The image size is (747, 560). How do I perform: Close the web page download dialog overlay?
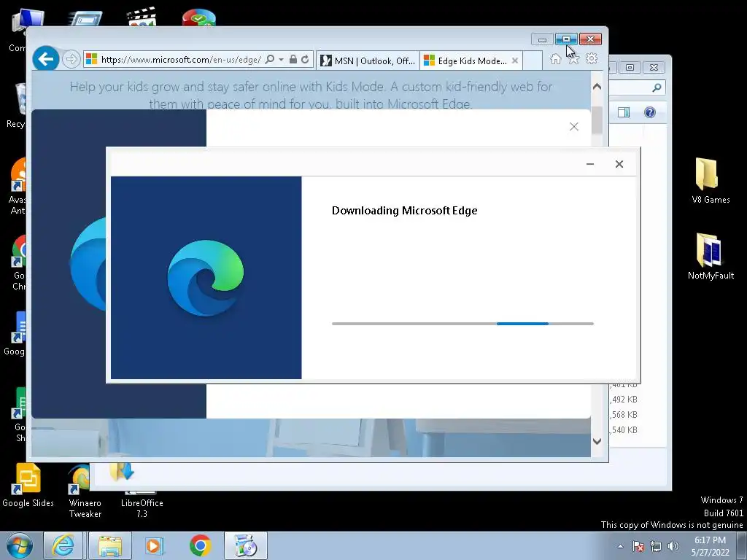coord(574,126)
